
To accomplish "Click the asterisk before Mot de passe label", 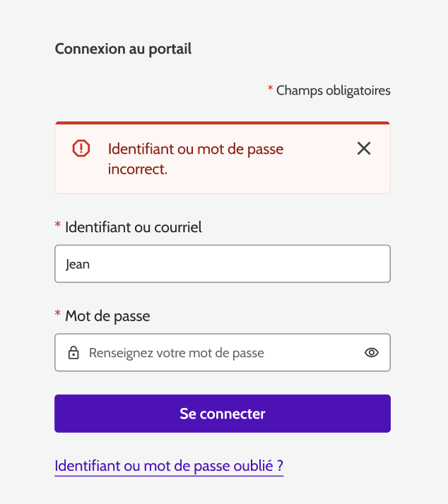I will (x=58, y=314).
